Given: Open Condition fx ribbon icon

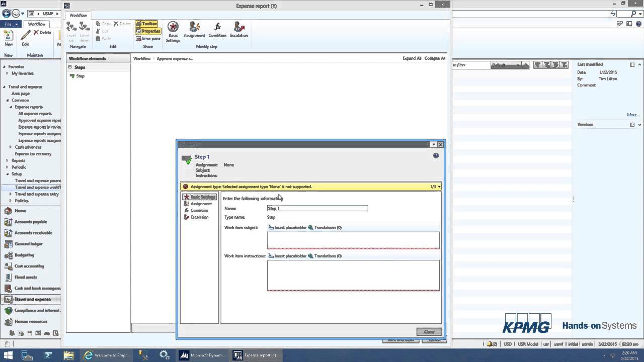Looking at the screenshot, I should tap(217, 30).
